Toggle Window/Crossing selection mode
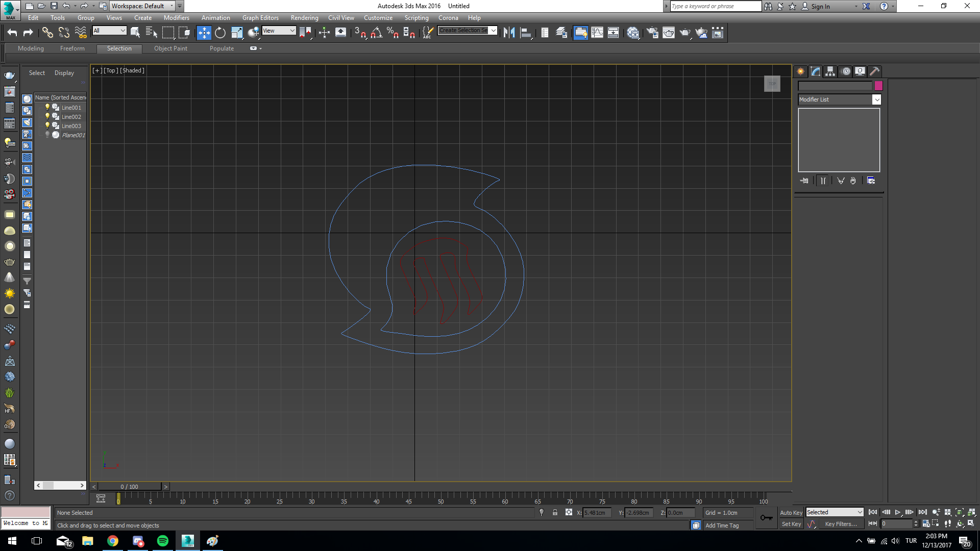 tap(184, 33)
